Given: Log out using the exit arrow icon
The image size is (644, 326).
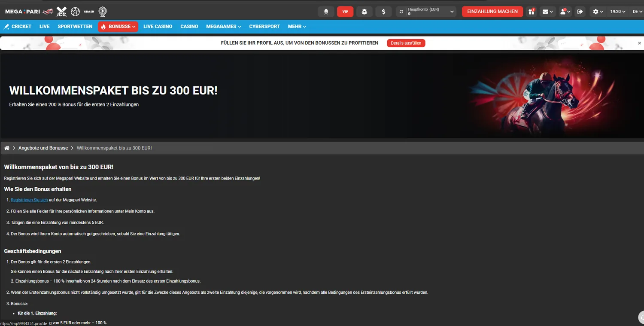Looking at the screenshot, I should (x=580, y=12).
